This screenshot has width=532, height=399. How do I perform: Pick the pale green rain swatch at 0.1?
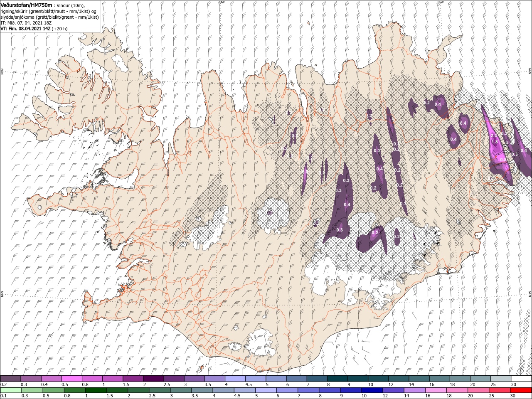click(x=11, y=390)
